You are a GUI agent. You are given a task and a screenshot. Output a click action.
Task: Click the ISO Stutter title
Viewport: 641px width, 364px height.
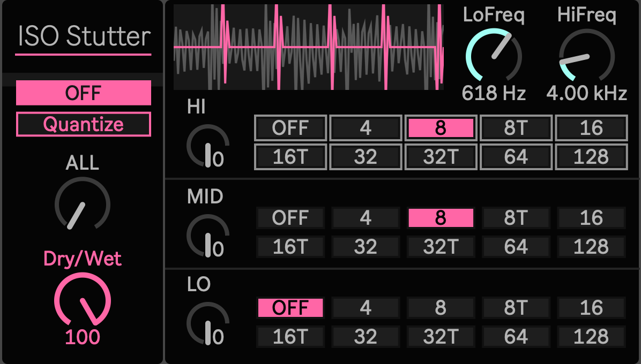click(84, 36)
